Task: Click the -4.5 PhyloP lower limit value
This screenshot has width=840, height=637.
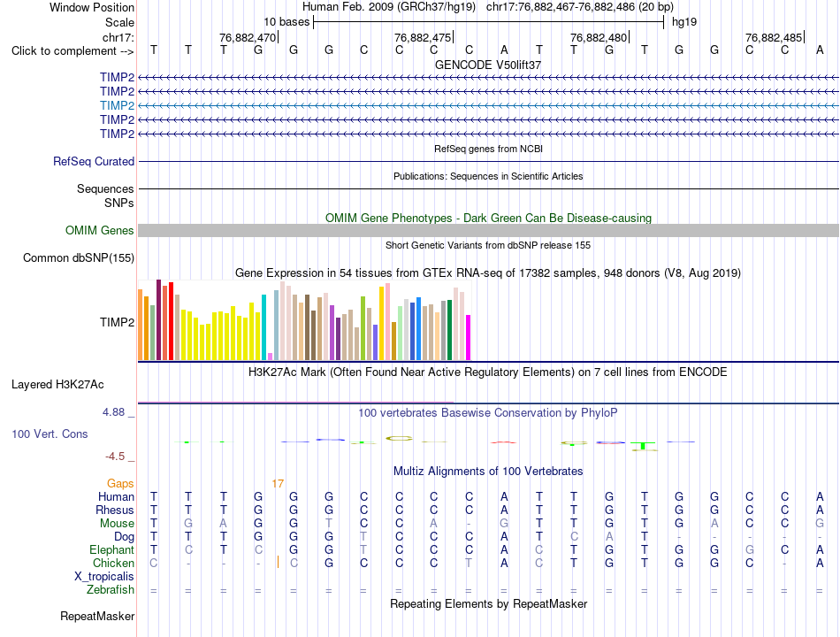Action: coord(115,457)
